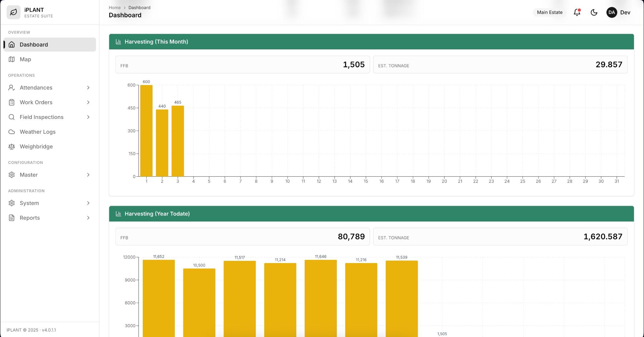Image resolution: width=644 pixels, height=337 pixels.
Task: Click the day 2 bar labeled 440
Action: [x=162, y=143]
